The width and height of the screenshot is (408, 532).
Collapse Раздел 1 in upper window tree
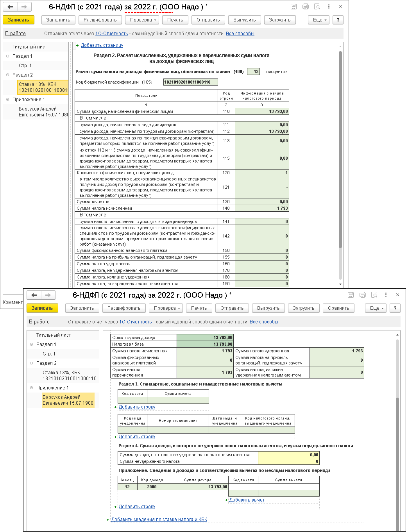8,56
